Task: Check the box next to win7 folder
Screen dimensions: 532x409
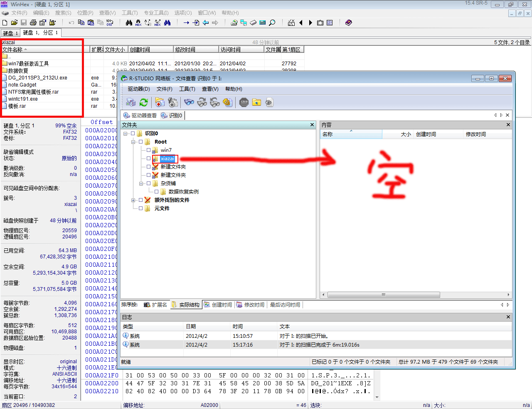Action: pyautogui.click(x=148, y=150)
